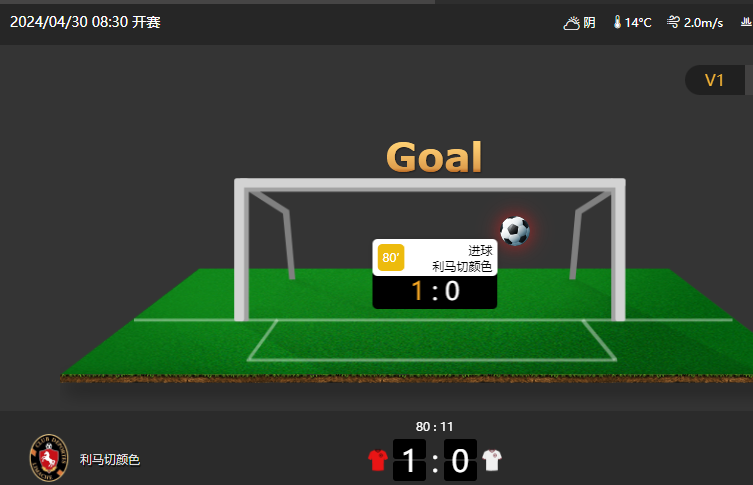Click the cloudy weather icon
This screenshot has height=485, width=753.
pyautogui.click(x=571, y=23)
